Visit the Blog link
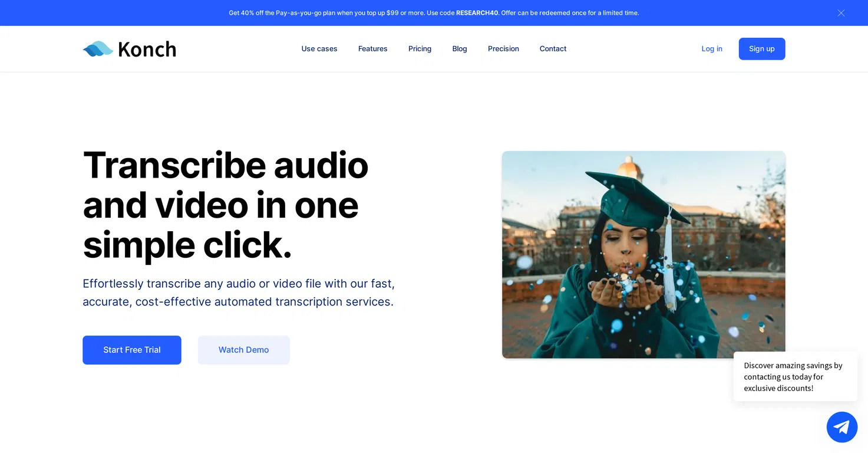868x453 pixels. pos(460,49)
